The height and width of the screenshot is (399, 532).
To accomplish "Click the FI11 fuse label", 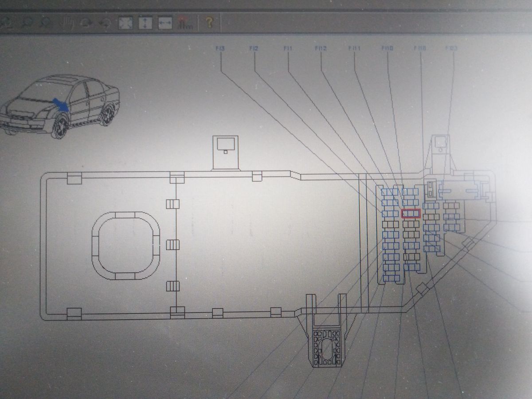I will coord(354,48).
